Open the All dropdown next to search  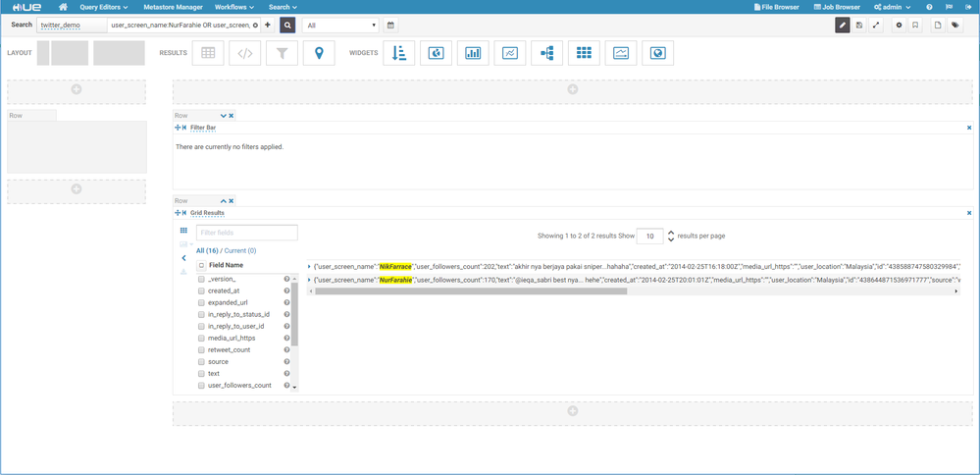coord(340,25)
